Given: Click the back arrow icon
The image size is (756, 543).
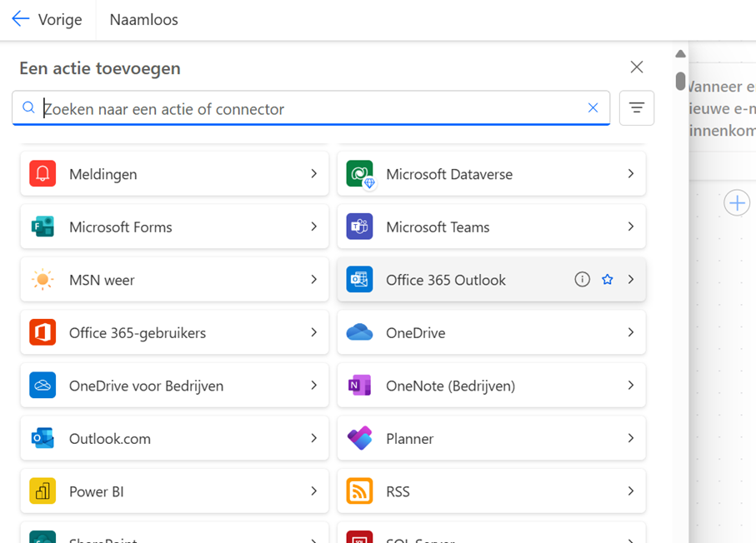Looking at the screenshot, I should (x=21, y=19).
